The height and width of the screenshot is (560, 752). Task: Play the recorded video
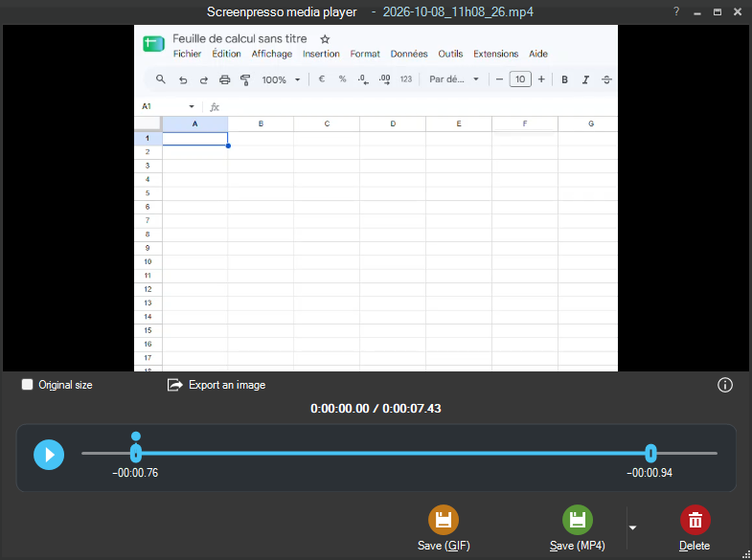(49, 455)
